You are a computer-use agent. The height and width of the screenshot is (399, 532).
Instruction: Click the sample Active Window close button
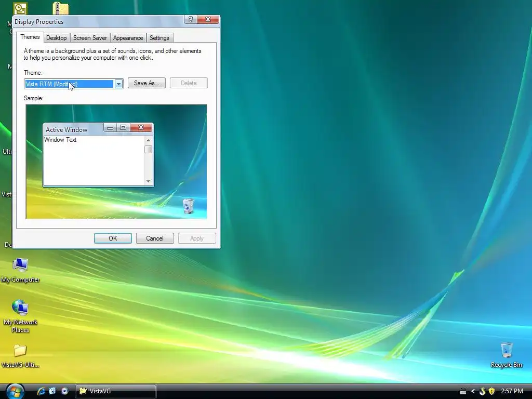(x=141, y=128)
